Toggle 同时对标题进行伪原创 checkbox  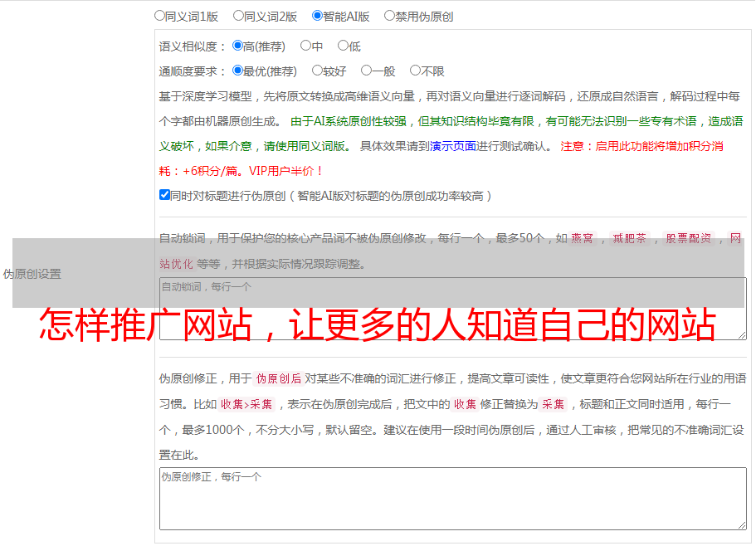tap(164, 195)
